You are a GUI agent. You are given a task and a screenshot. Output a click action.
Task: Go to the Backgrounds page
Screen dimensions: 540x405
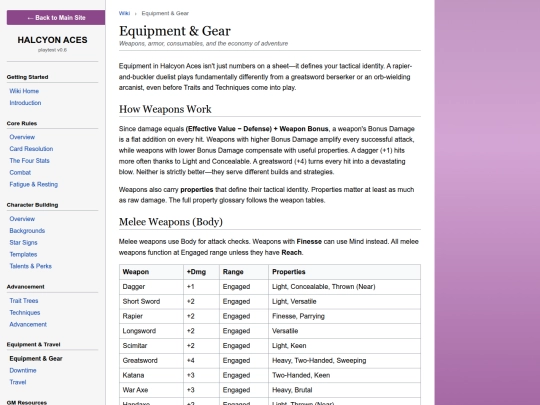27,231
